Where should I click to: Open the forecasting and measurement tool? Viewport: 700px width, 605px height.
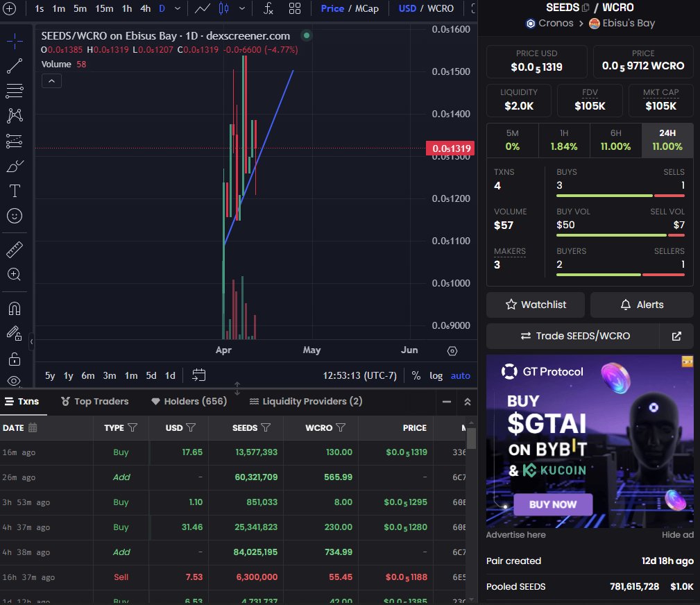coord(15,141)
